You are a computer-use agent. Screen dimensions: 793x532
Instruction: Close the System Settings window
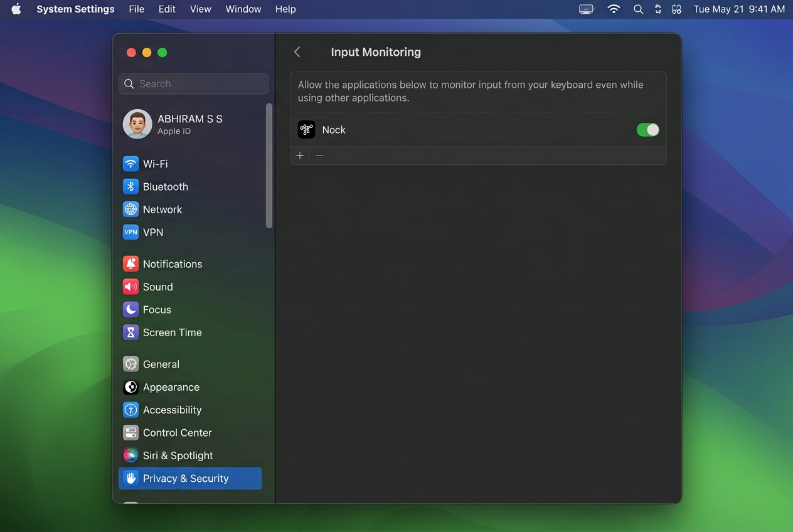coord(131,53)
